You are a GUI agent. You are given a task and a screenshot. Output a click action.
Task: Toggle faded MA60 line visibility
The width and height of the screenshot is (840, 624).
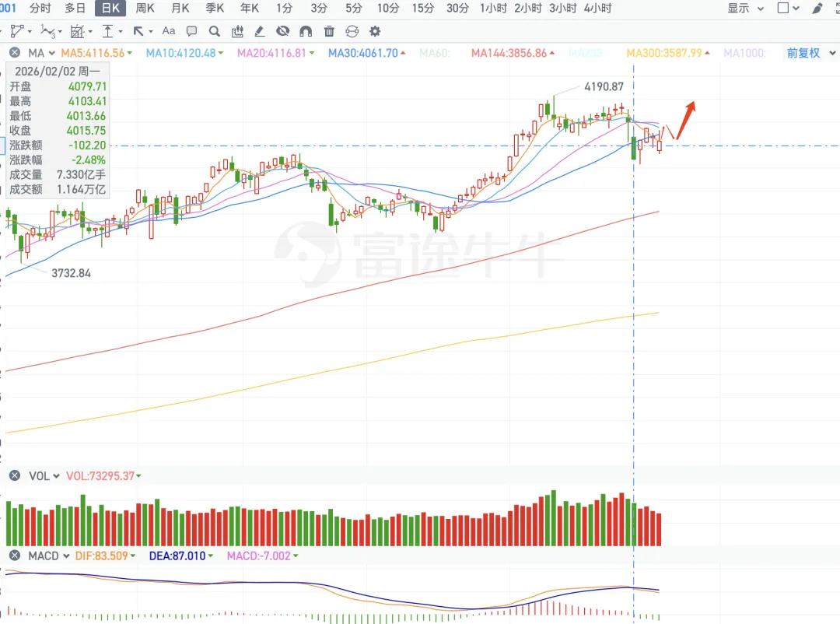[x=435, y=53]
